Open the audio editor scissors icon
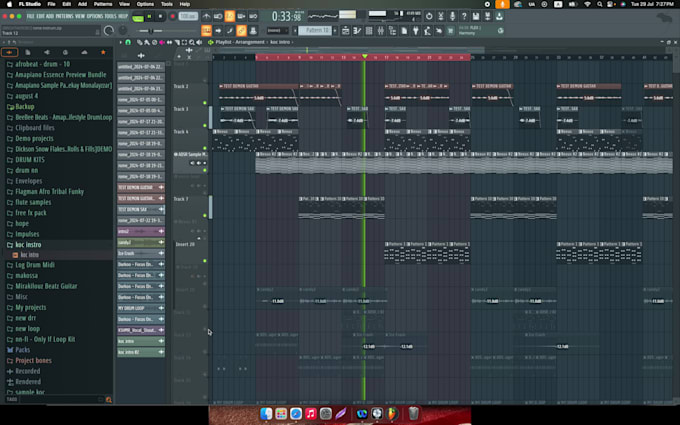680x425 pixels. point(441,16)
